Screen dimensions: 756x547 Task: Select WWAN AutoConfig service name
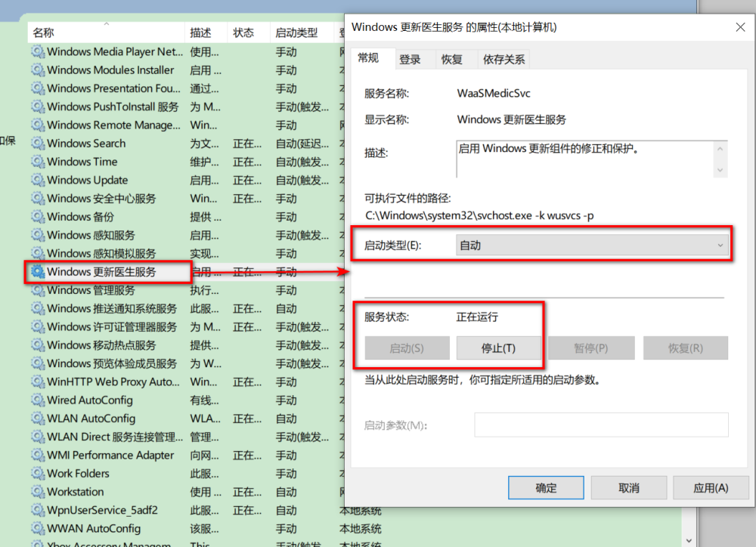click(x=94, y=529)
